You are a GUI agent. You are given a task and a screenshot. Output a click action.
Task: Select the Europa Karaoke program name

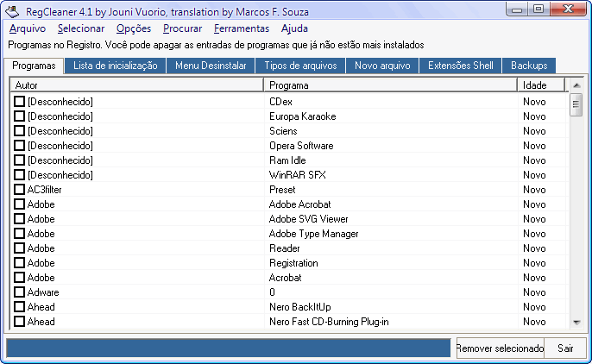302,116
